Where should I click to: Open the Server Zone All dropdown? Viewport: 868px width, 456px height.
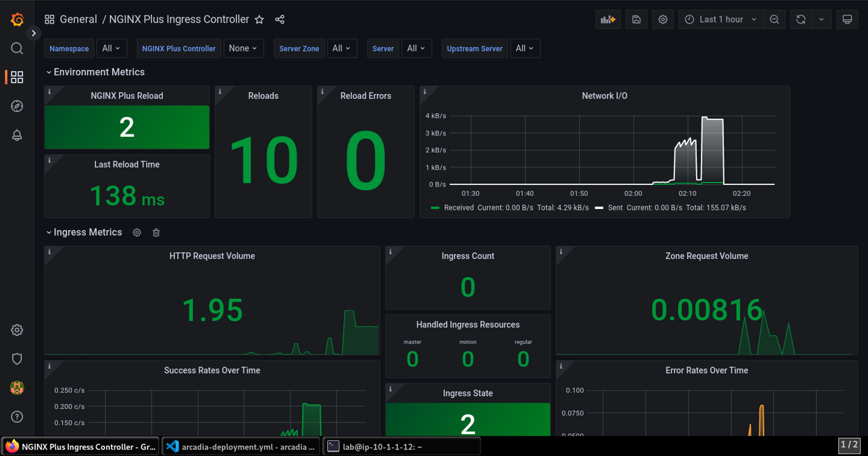[342, 48]
